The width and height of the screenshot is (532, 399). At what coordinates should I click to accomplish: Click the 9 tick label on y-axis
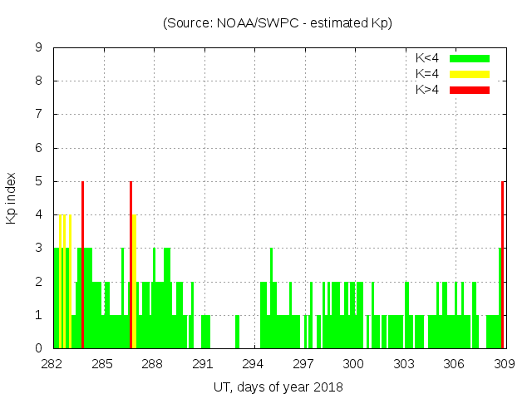[x=39, y=47]
